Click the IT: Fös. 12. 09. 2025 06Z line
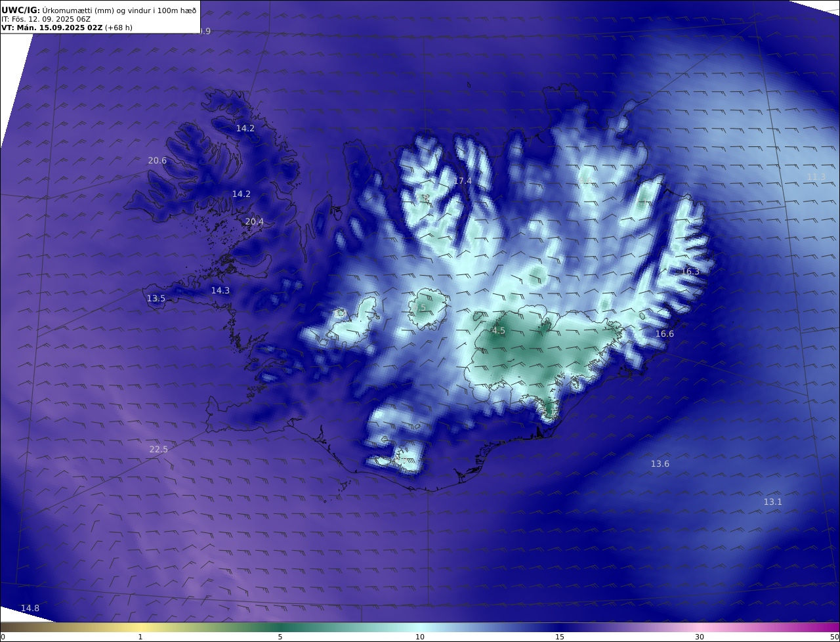840x642 pixels. click(46, 20)
